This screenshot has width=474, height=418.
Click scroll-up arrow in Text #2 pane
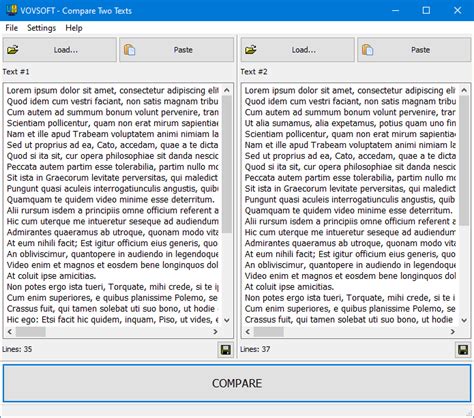pyautogui.click(x=464, y=90)
